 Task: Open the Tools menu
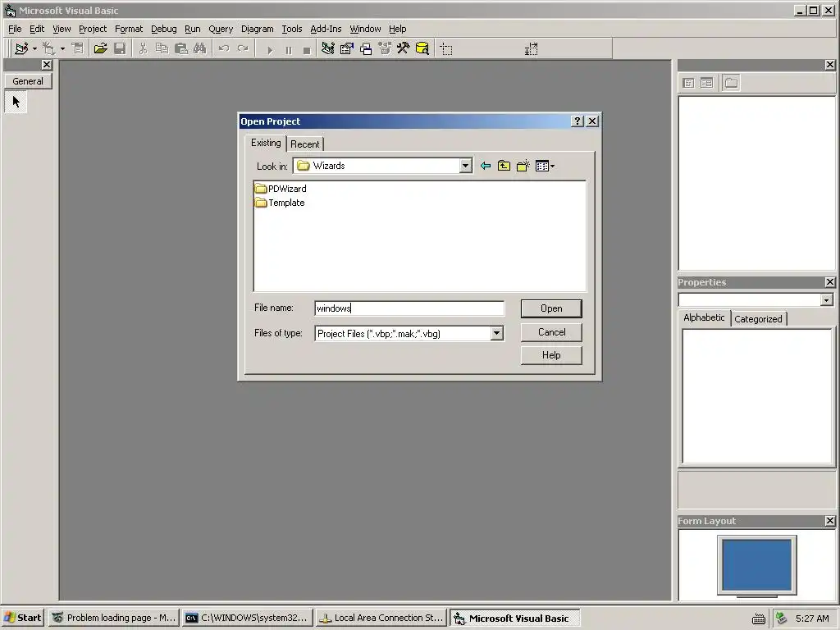coord(292,29)
